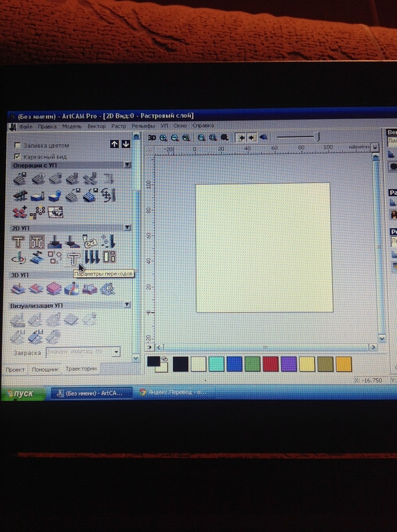Switch to the Проект tab
This screenshot has height=532, width=397.
[x=15, y=370]
